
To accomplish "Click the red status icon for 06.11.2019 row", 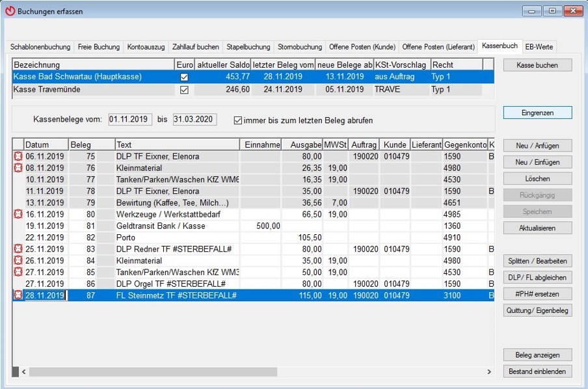I will point(18,156).
